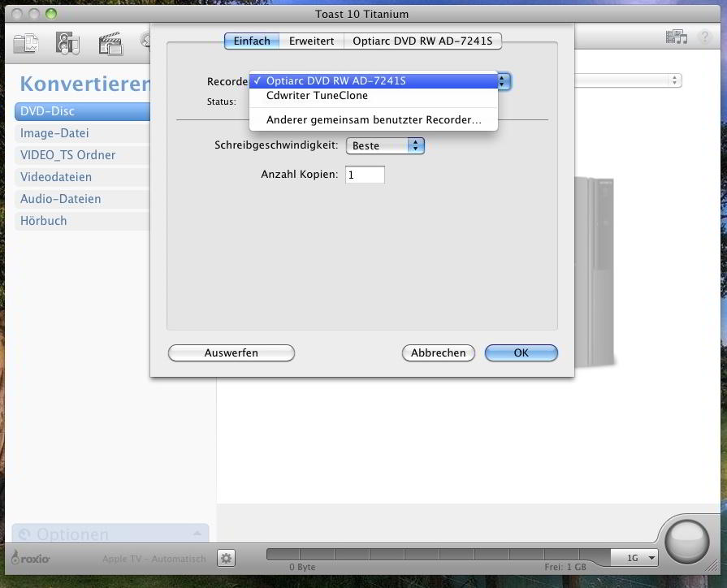727x588 pixels.
Task: Select Image-Datei in the sidebar
Action: click(x=83, y=133)
